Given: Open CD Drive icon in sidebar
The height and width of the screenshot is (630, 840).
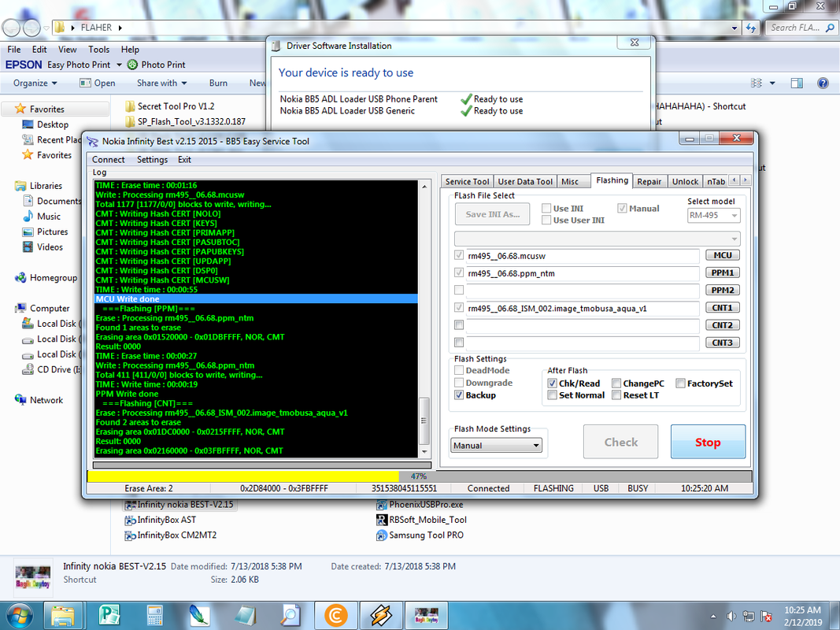Looking at the screenshot, I should tap(28, 369).
